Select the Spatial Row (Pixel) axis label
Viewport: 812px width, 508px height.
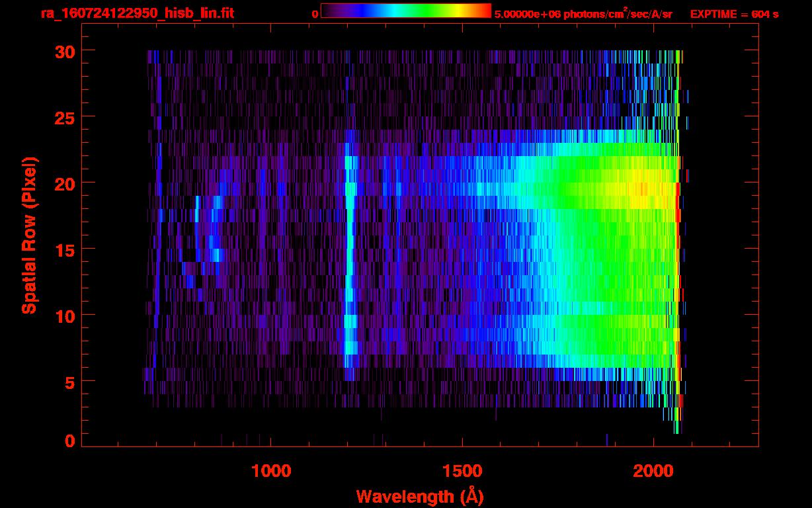(29, 235)
